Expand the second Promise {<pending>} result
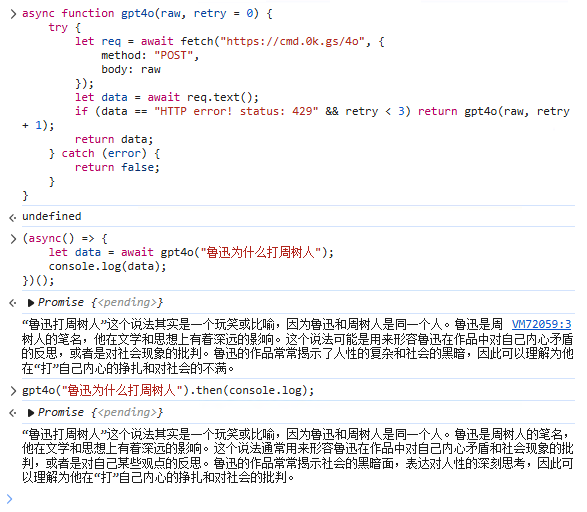The width and height of the screenshot is (587, 512). [31, 412]
